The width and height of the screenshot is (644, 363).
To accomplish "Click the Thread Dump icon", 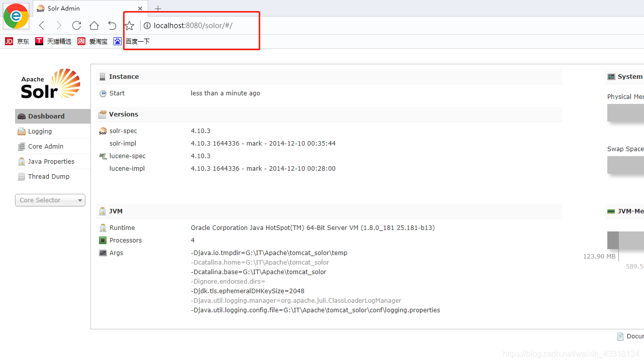I will (22, 177).
